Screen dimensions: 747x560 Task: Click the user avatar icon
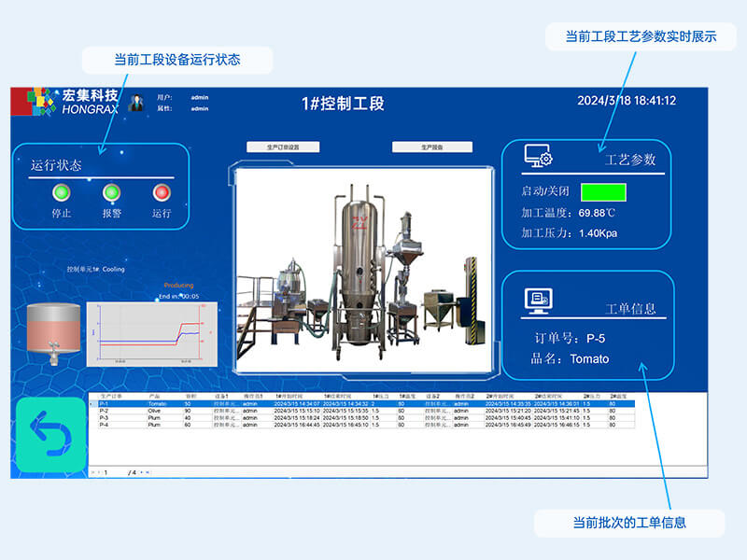[136, 103]
